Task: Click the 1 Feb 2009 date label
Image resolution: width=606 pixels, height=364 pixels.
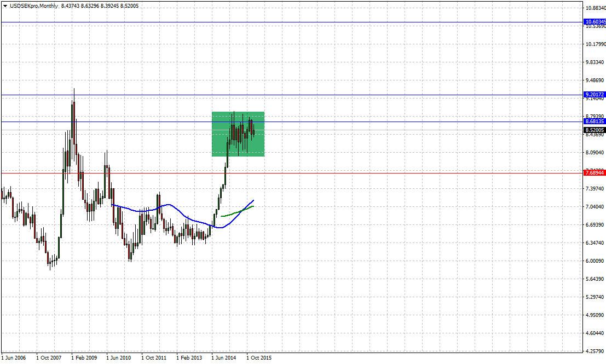Action: tap(84, 358)
